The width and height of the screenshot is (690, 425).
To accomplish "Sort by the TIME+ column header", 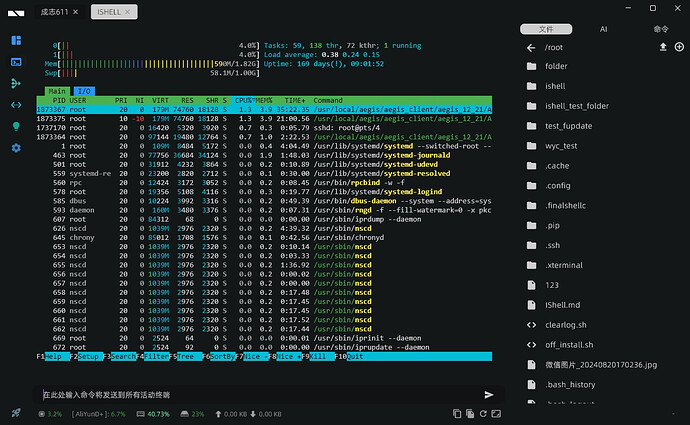I will tap(294, 100).
